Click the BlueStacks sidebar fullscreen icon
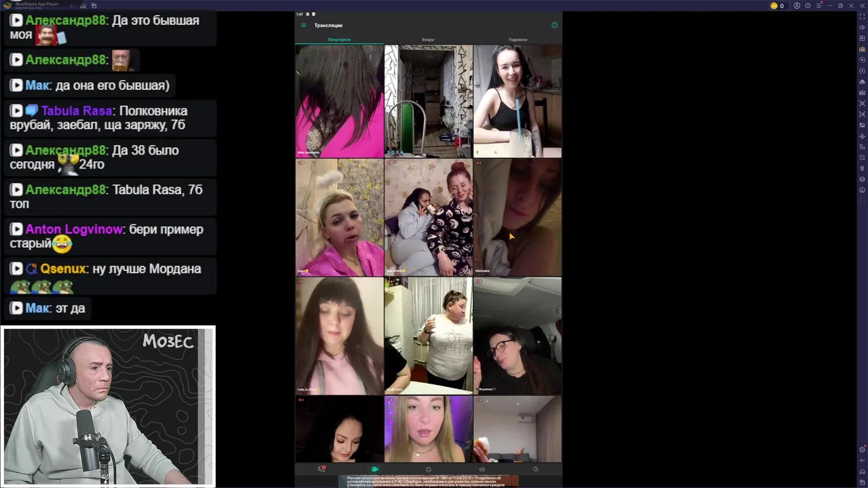The image size is (868, 488). tap(862, 16)
